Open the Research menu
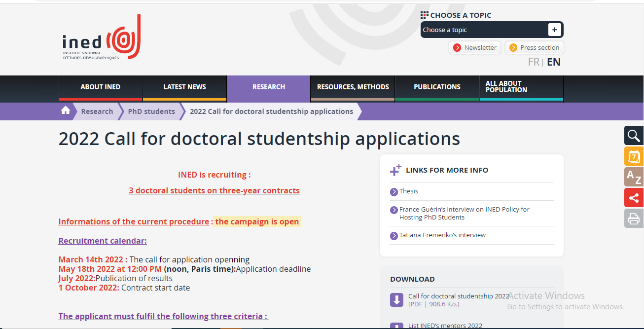 [269, 88]
